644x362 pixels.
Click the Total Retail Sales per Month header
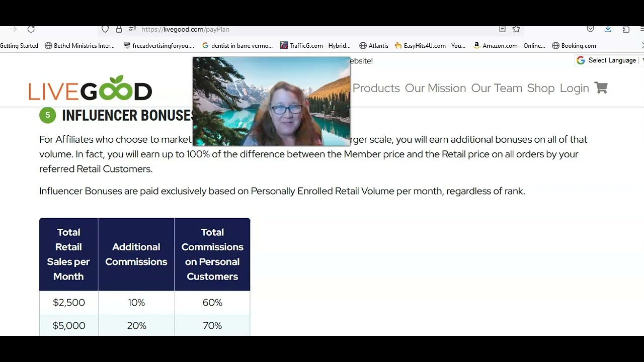coord(68,254)
